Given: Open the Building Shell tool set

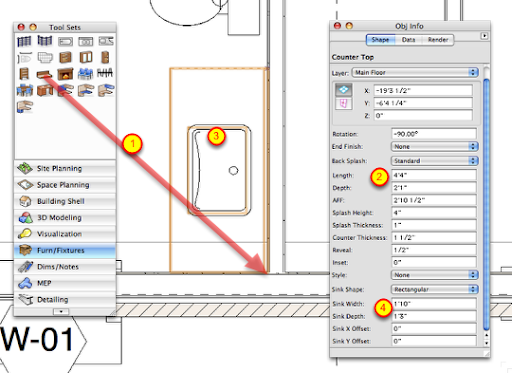Looking at the screenshot, I should point(65,201).
